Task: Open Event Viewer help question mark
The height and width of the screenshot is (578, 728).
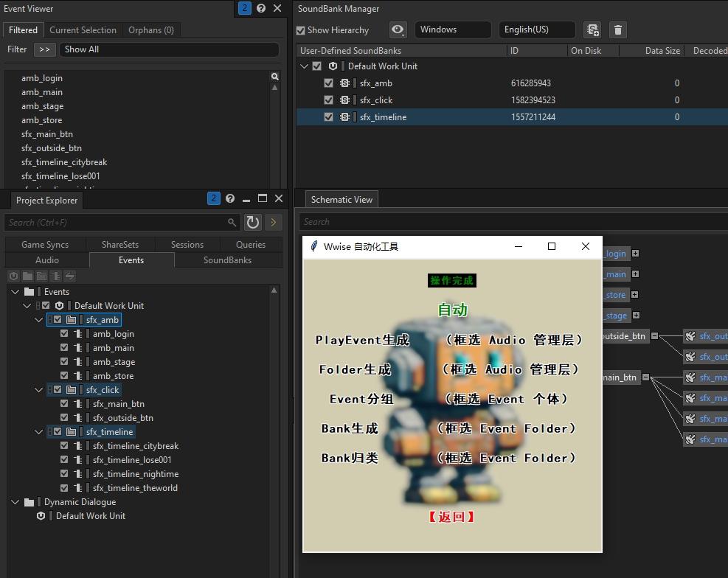Action: (261, 8)
